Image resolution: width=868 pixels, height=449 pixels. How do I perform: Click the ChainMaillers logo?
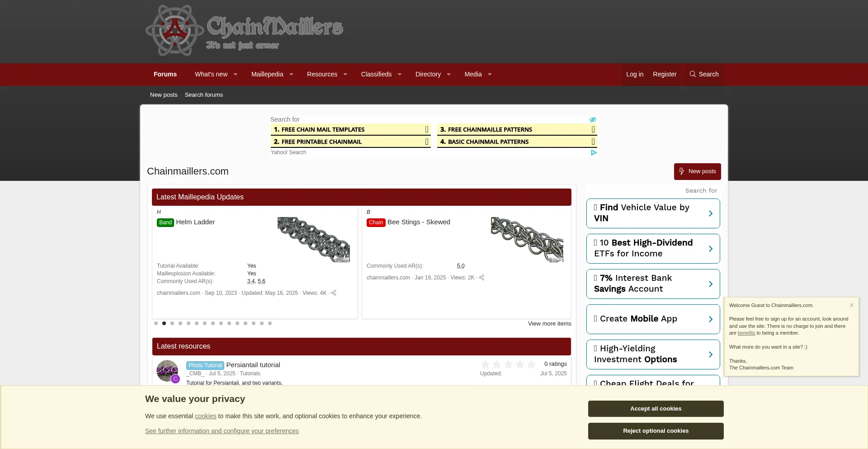(x=244, y=31)
